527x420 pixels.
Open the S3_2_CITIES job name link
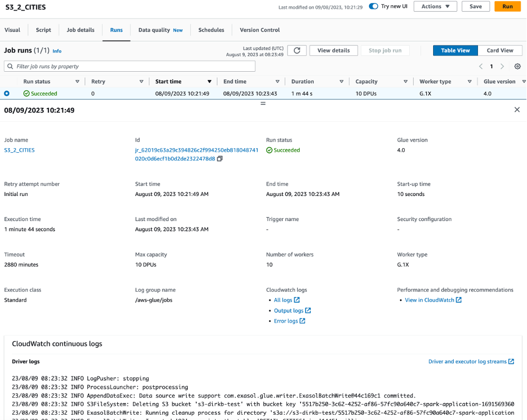point(19,150)
